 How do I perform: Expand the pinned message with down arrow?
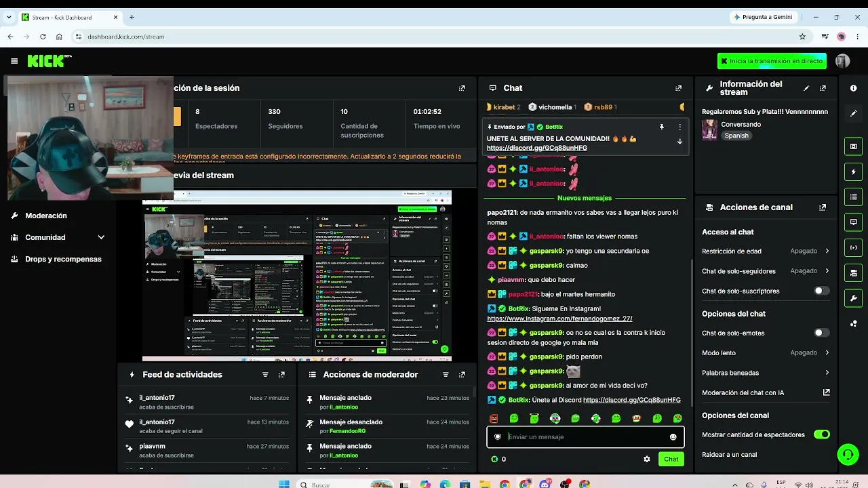coord(679,142)
